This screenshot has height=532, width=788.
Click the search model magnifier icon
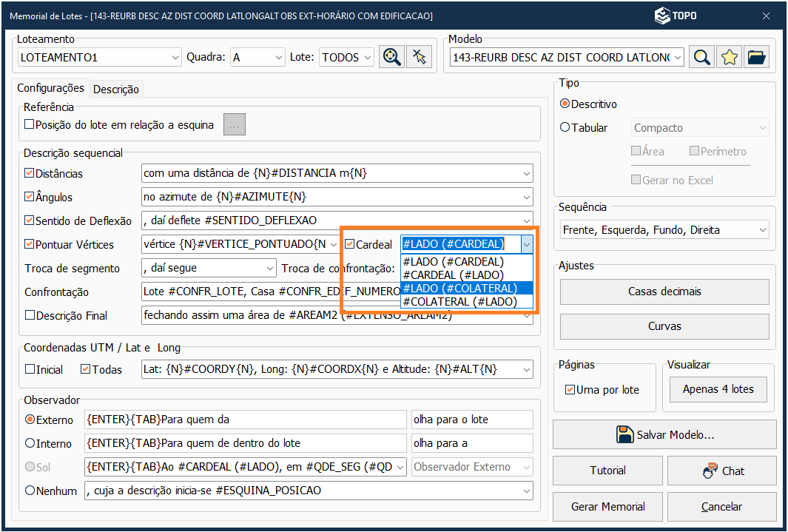point(702,57)
